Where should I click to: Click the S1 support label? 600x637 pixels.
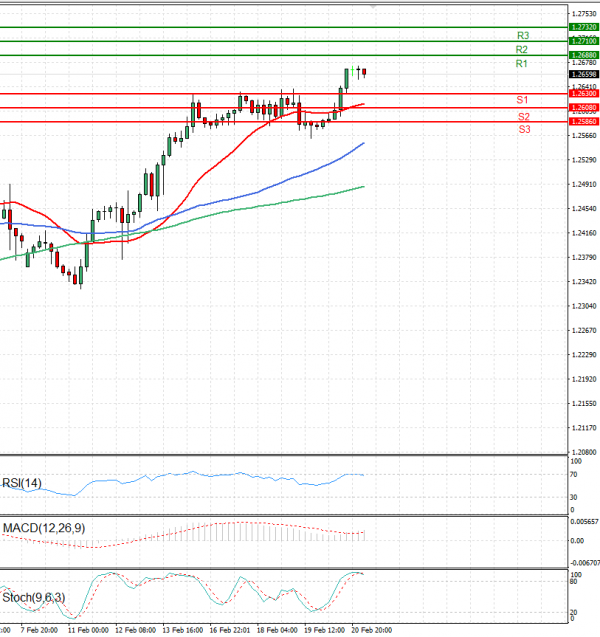522,100
